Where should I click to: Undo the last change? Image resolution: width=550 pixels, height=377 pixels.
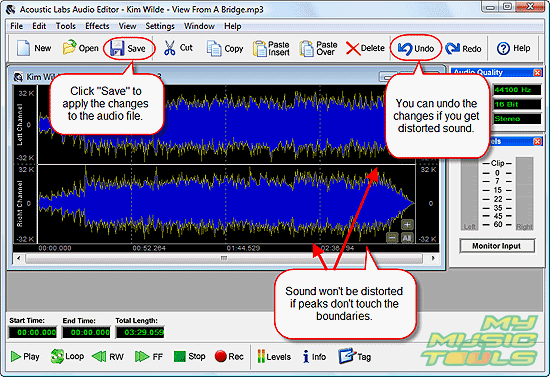pyautogui.click(x=416, y=48)
